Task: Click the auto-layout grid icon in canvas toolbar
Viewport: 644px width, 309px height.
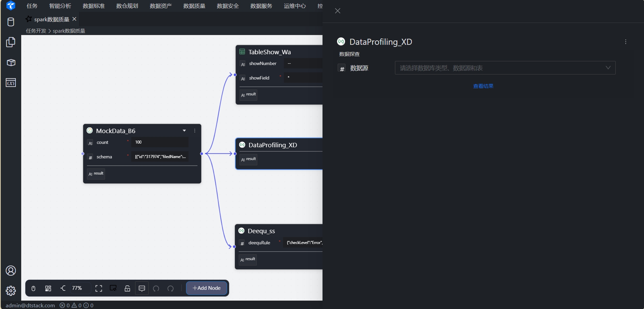Action: click(x=48, y=288)
